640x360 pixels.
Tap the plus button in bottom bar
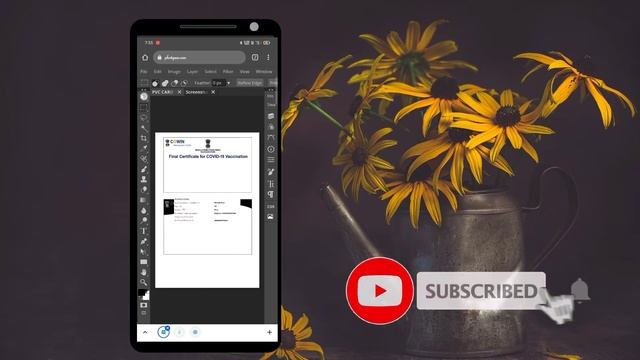[x=269, y=332]
